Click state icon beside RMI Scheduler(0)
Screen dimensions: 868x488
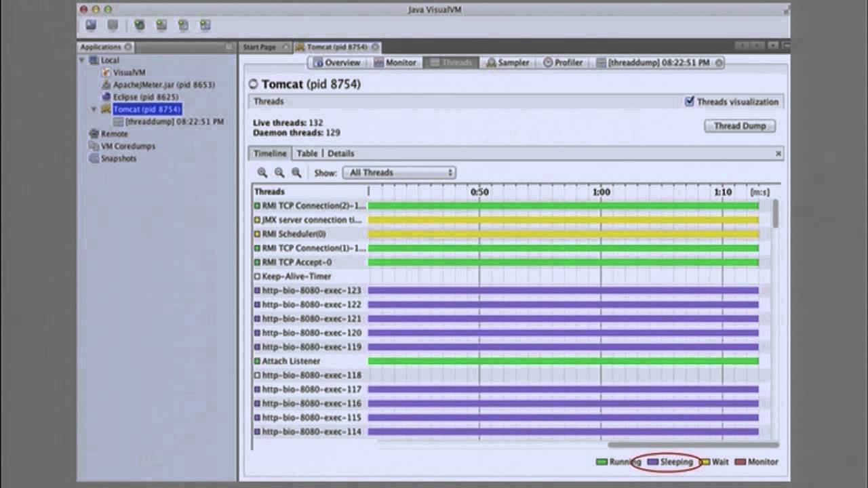(x=258, y=234)
